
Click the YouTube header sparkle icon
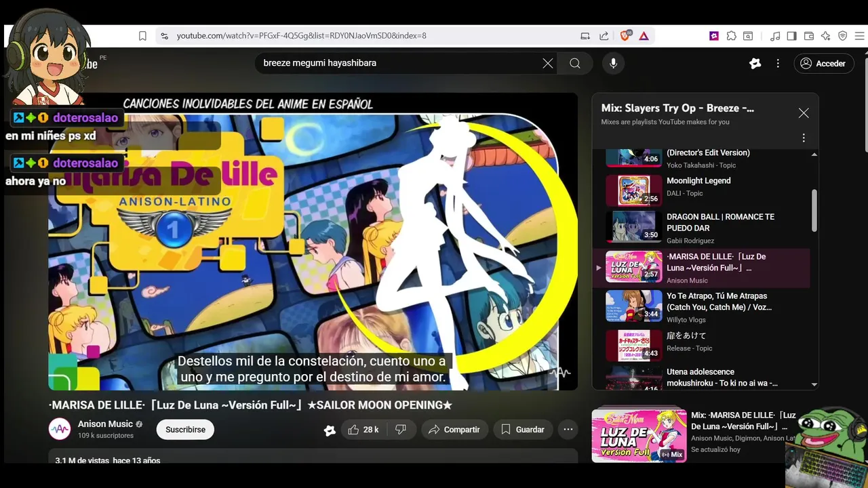click(755, 64)
